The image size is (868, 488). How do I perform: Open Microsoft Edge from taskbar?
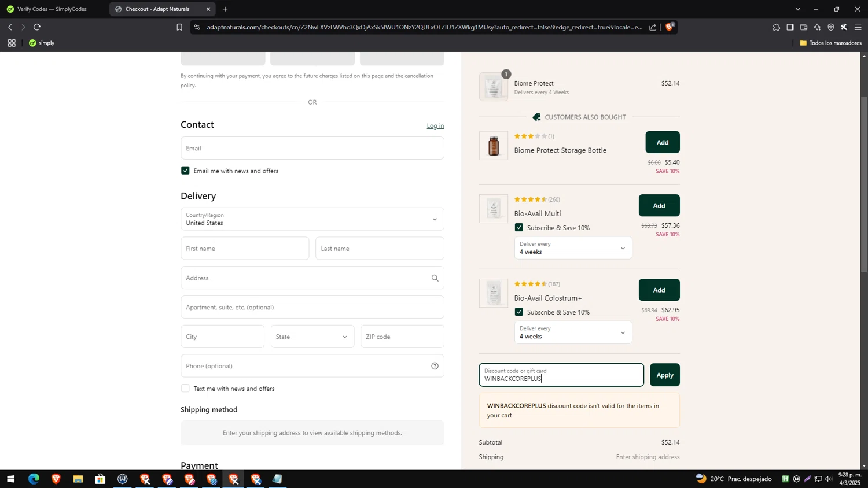tap(34, 479)
